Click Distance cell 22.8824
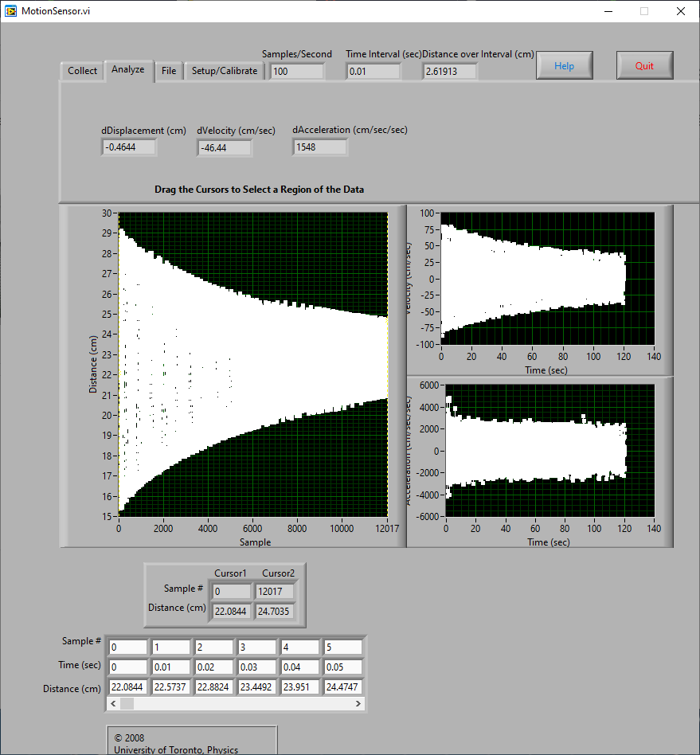The image size is (700, 755). 214,687
